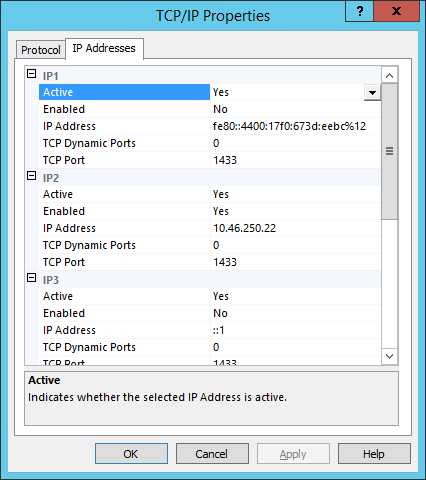Select IP1 Enabled value No
This screenshot has width=426, height=480.
click(x=295, y=109)
